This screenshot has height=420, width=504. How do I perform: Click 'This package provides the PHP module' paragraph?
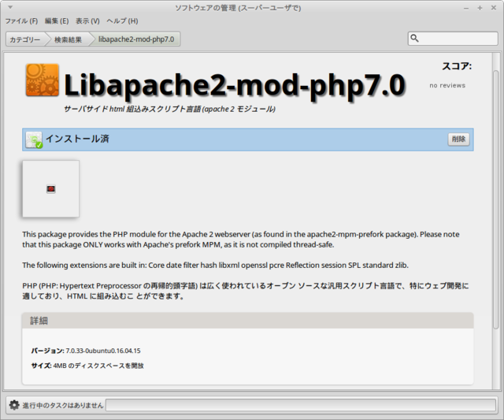click(241, 240)
